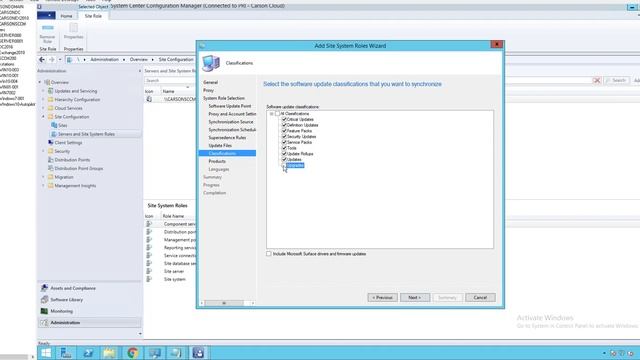
Task: Open the Site Role ribbon tab
Action: pos(93,16)
